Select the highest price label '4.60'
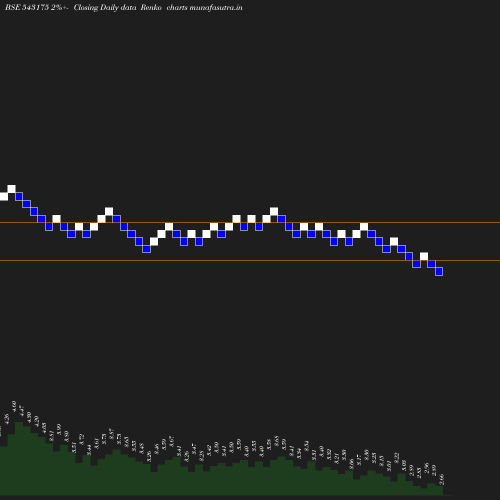Viewport: 500px width, 500px height. [14, 406]
